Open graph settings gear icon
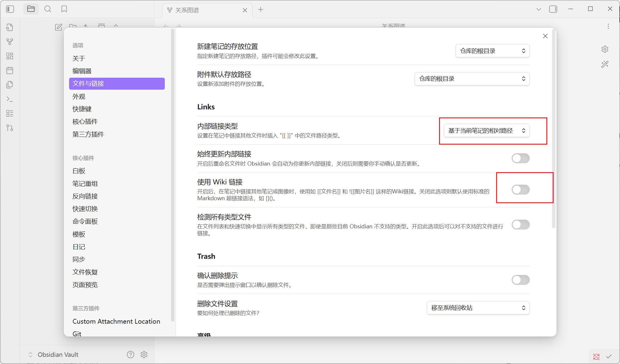This screenshot has width=620, height=364. (605, 49)
